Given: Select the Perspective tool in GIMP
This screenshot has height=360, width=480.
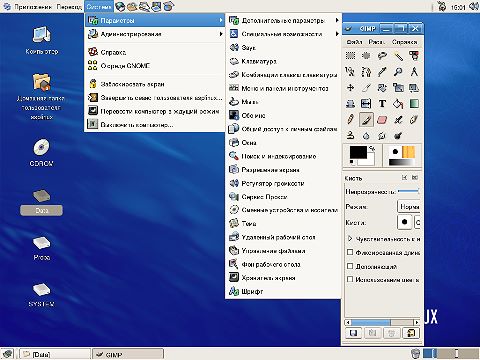Looking at the screenshot, I should click(350, 104).
